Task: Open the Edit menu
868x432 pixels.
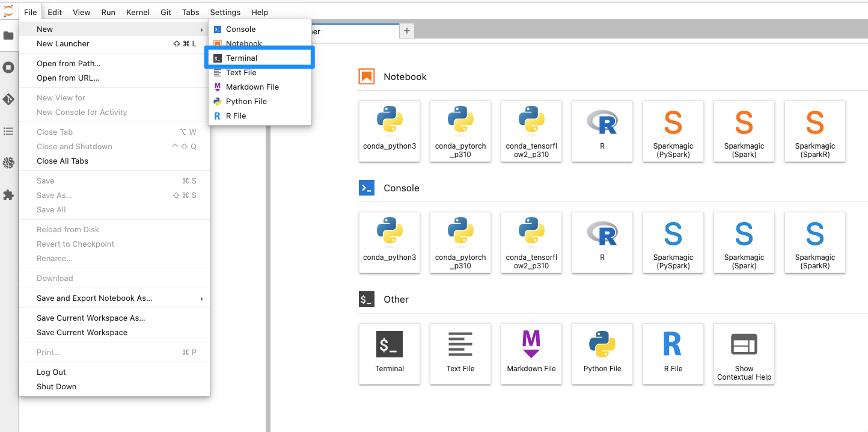Action: pyautogui.click(x=55, y=12)
